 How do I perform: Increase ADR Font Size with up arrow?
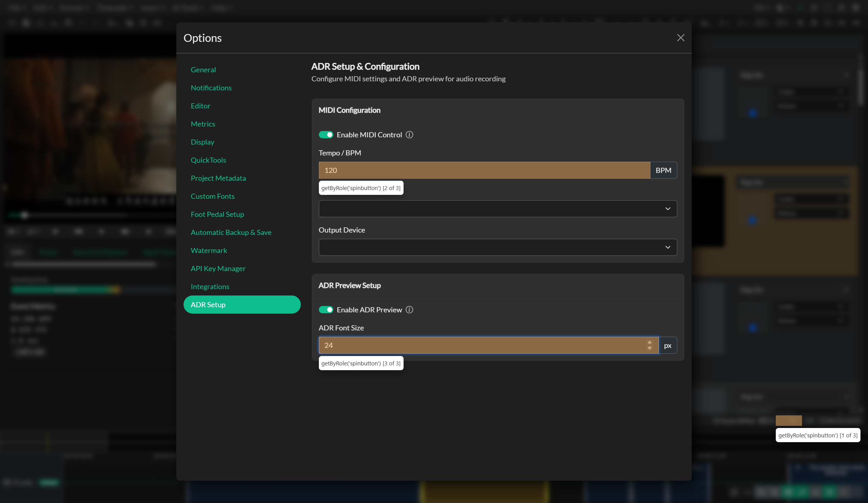point(649,342)
